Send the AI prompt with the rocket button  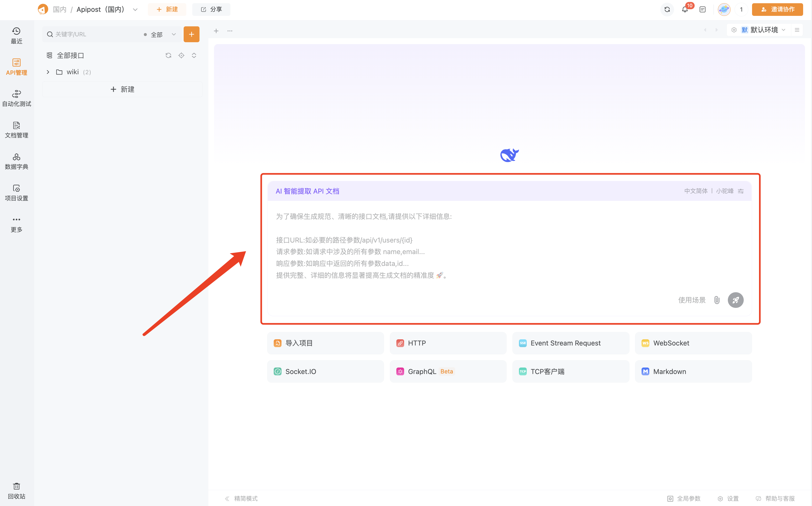click(x=735, y=300)
